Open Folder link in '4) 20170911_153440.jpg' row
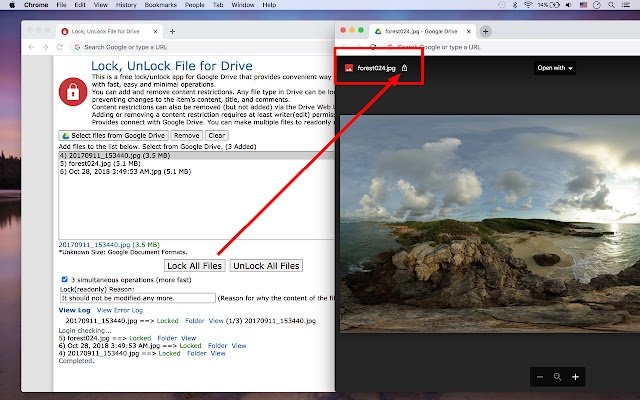 pyautogui.click(x=196, y=353)
